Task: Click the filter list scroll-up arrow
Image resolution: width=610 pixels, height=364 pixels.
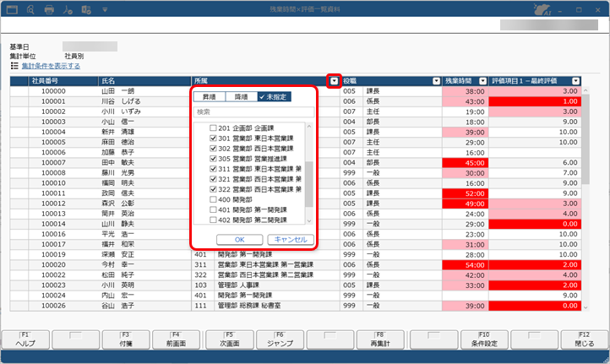Action: click(x=309, y=127)
